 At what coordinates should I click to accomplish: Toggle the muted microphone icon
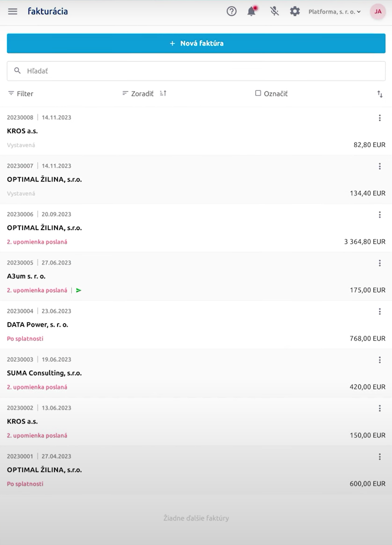pyautogui.click(x=274, y=12)
